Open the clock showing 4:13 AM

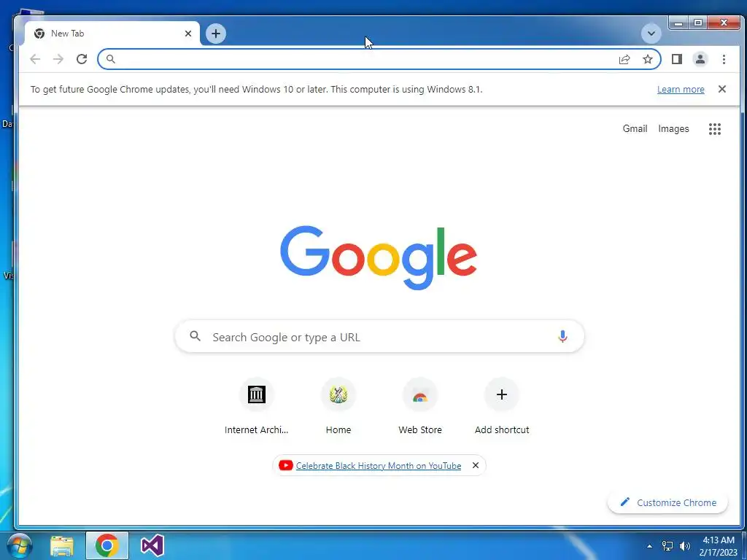(x=719, y=546)
